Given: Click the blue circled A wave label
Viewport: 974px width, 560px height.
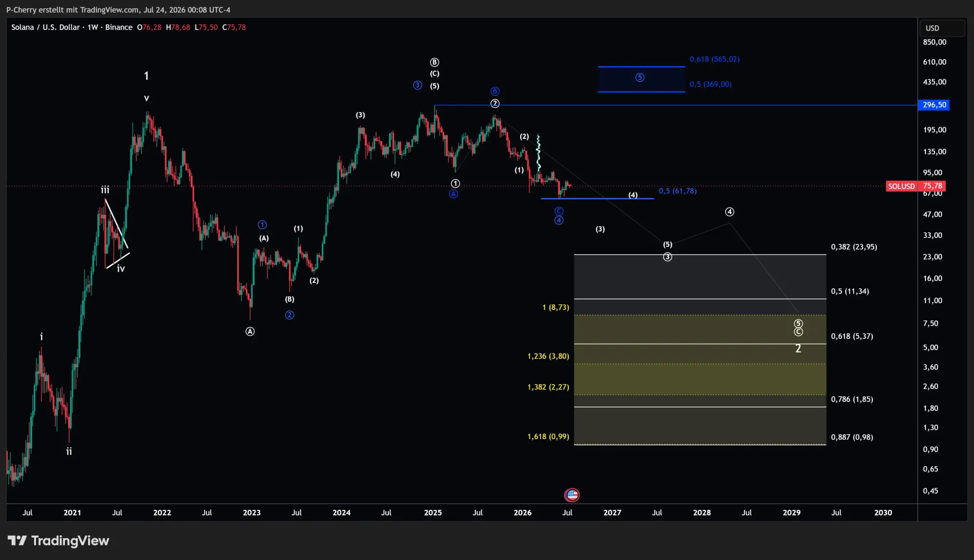Looking at the screenshot, I should click(x=453, y=194).
